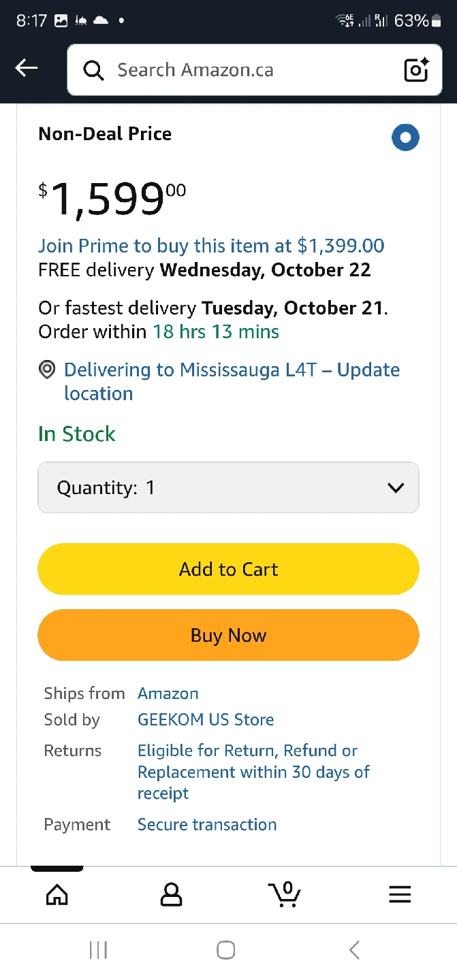Image resolution: width=457 pixels, height=980 pixels.
Task: Open the hamburger menu tab
Action: point(400,894)
